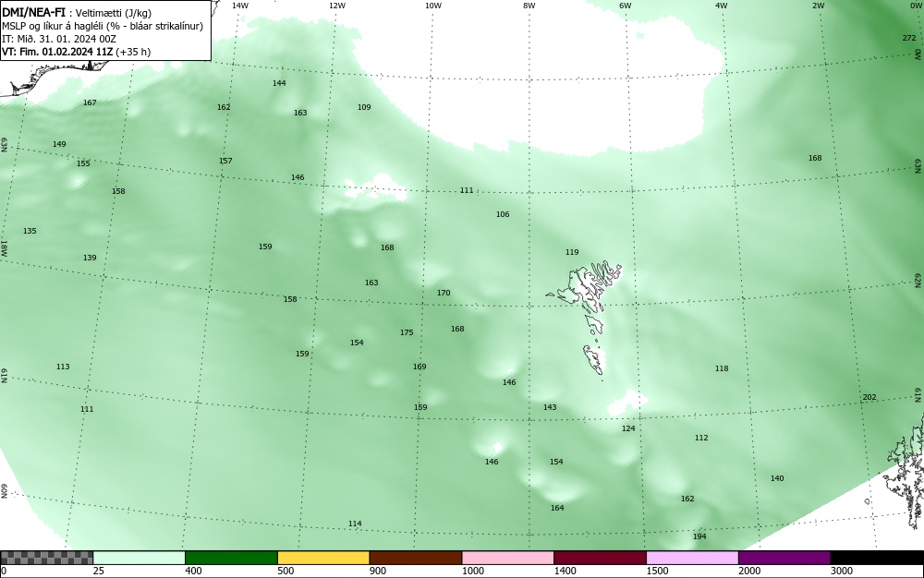Image resolution: width=924 pixels, height=578 pixels.
Task: Click the map value 135
Action: (x=30, y=231)
